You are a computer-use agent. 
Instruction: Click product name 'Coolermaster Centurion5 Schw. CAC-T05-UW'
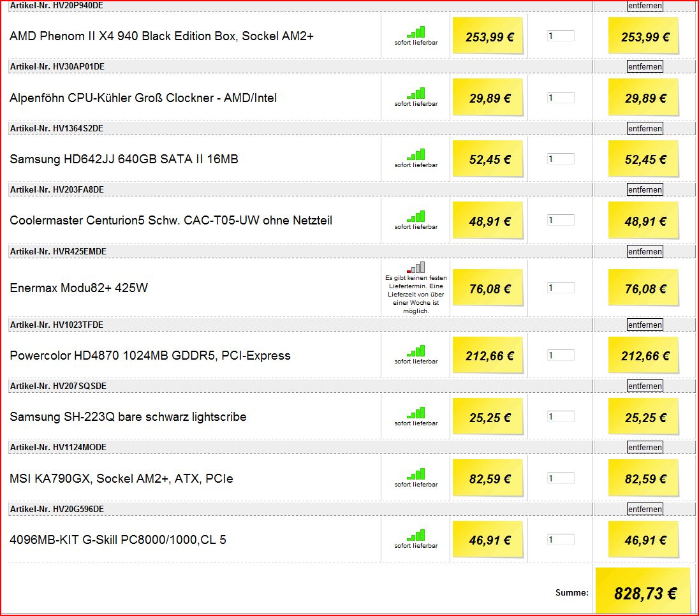(x=134, y=220)
